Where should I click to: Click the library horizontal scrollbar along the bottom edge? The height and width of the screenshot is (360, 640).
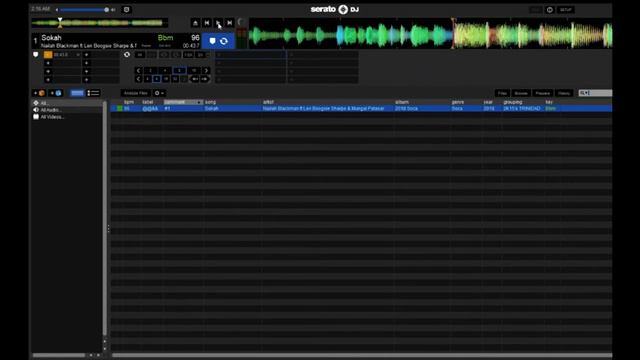[362, 355]
